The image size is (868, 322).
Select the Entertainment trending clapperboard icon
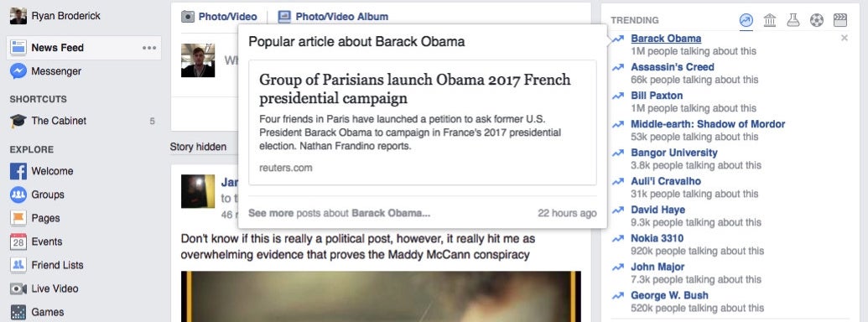(840, 20)
